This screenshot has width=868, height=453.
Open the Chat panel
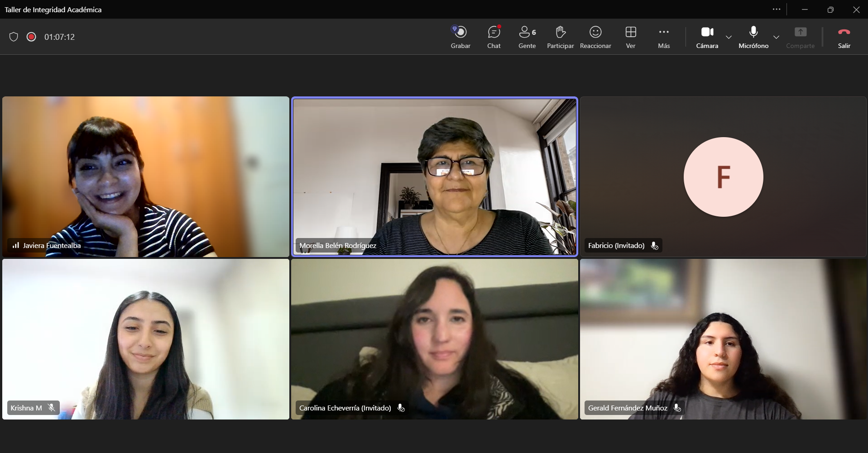pos(494,37)
